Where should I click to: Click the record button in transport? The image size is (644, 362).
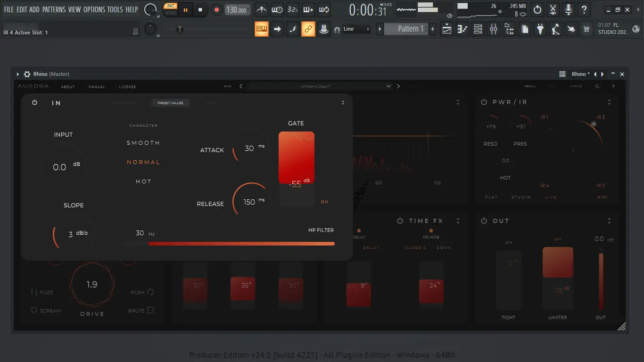coord(216,9)
